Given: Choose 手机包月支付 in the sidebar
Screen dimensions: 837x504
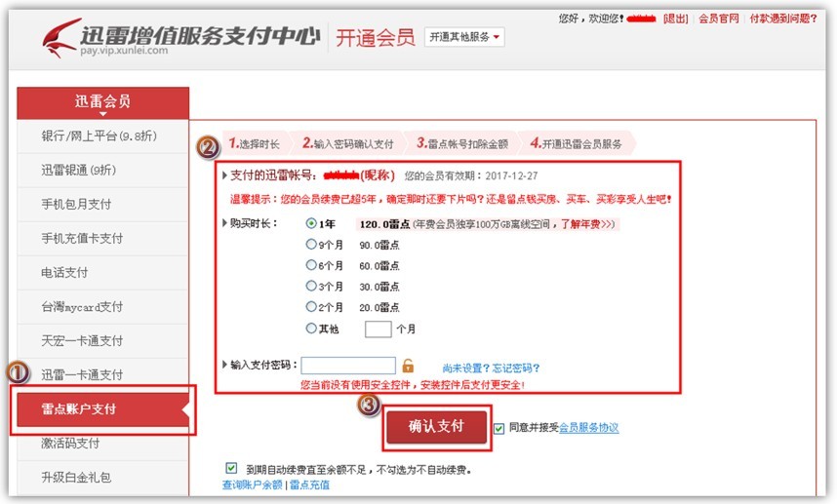Looking at the screenshot, I should coord(103,205).
